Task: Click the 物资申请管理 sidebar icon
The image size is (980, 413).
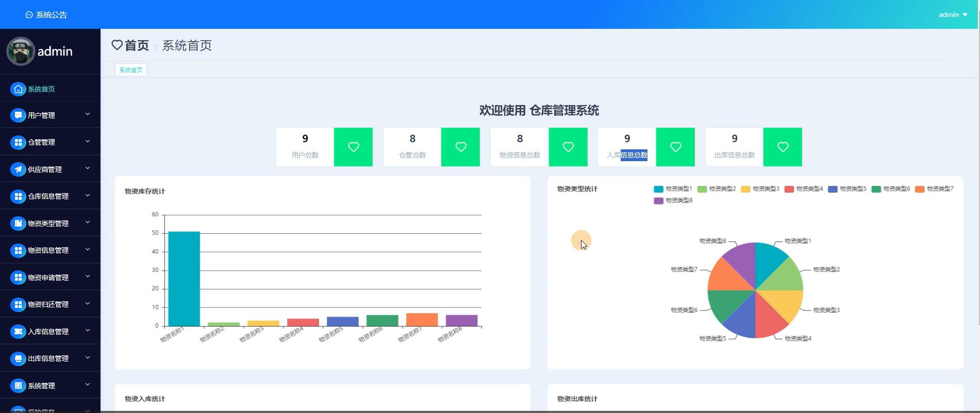Action: [x=18, y=278]
